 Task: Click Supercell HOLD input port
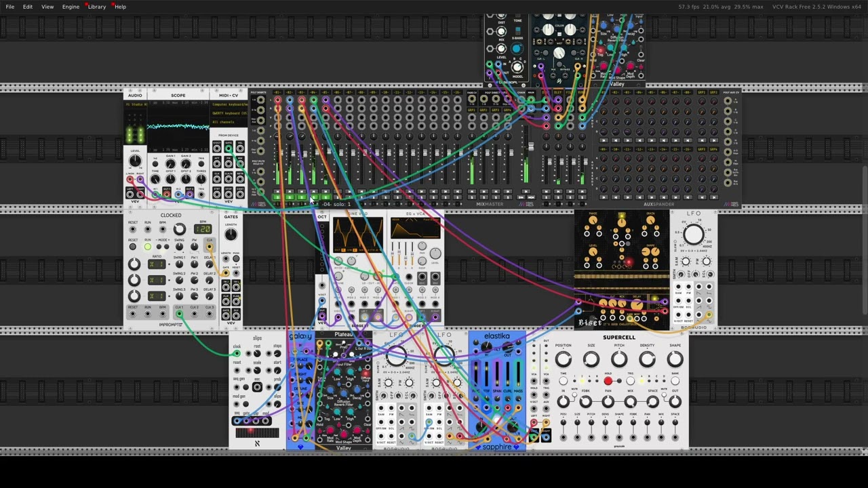tap(534, 395)
